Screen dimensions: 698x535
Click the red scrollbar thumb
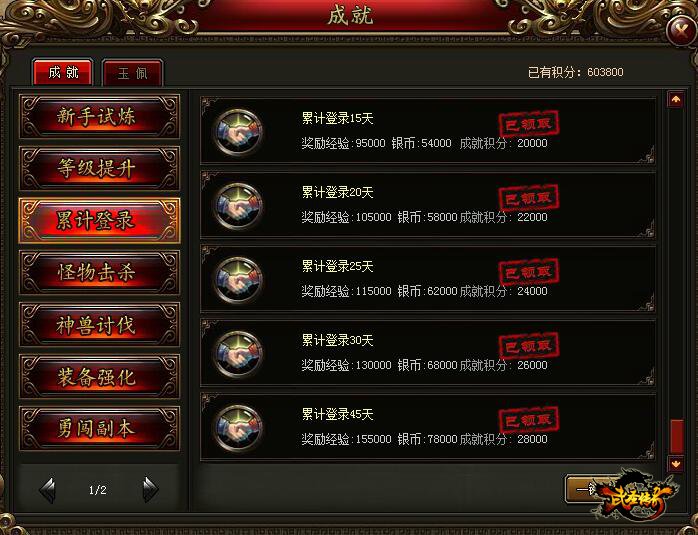(x=677, y=436)
